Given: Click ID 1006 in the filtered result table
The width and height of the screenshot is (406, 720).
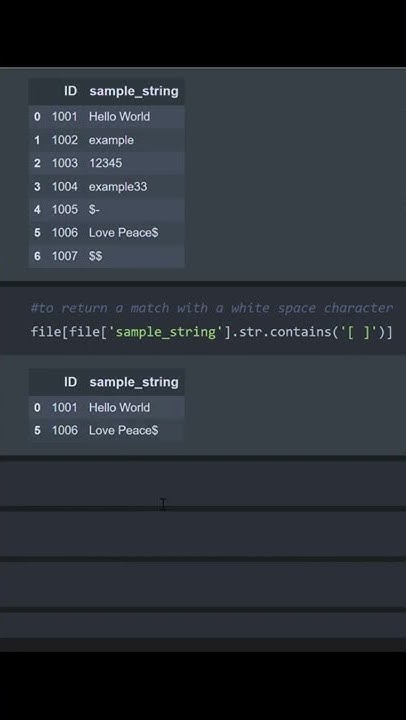Looking at the screenshot, I should click(65, 430).
